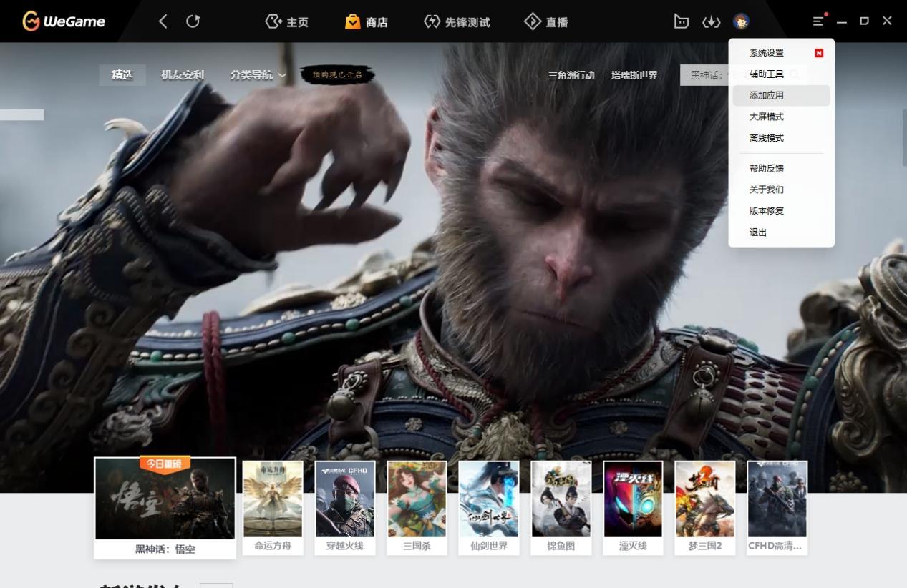
Task: Click the 预购现已开启 banner button
Action: 337,74
